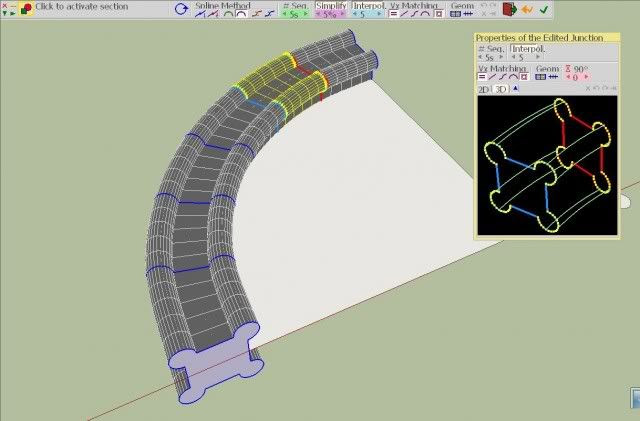This screenshot has height=421, width=640.
Task: Click small red X at toolbar's left edge
Action: pyautogui.click(x=4, y=6)
